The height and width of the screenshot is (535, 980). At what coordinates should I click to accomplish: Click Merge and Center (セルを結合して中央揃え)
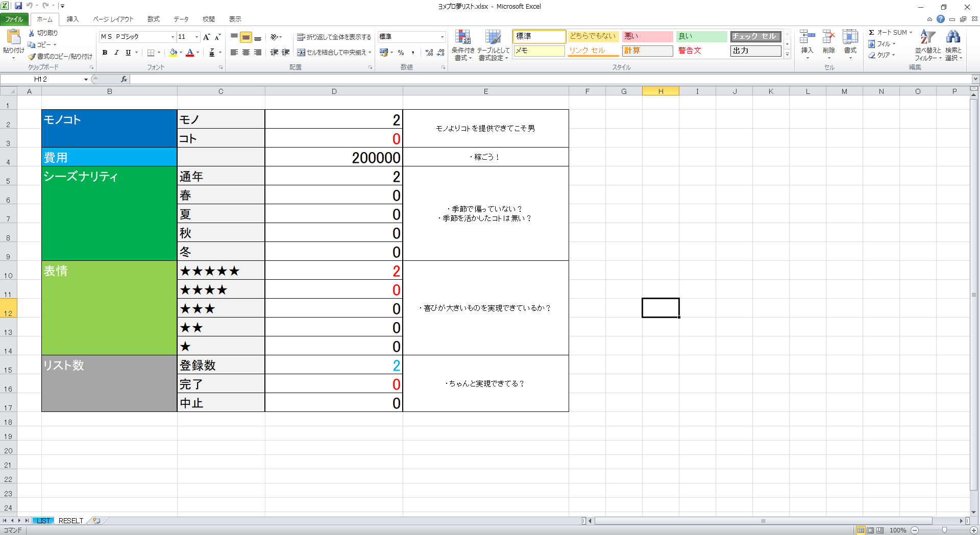tap(332, 52)
